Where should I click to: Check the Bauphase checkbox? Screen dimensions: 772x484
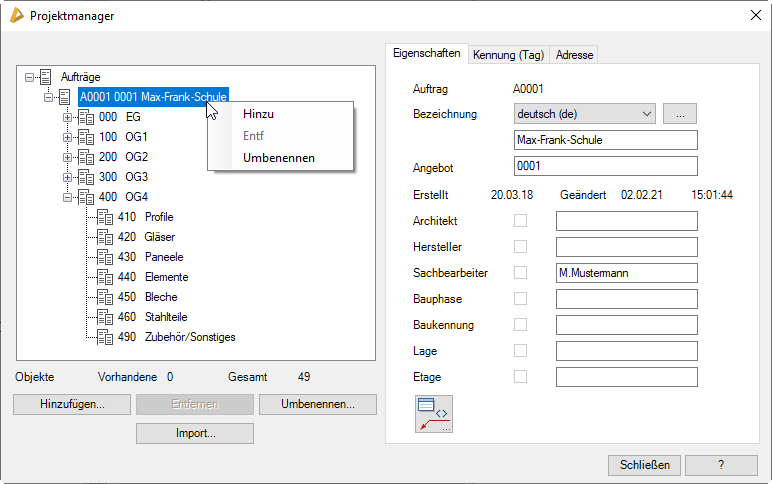click(x=520, y=299)
